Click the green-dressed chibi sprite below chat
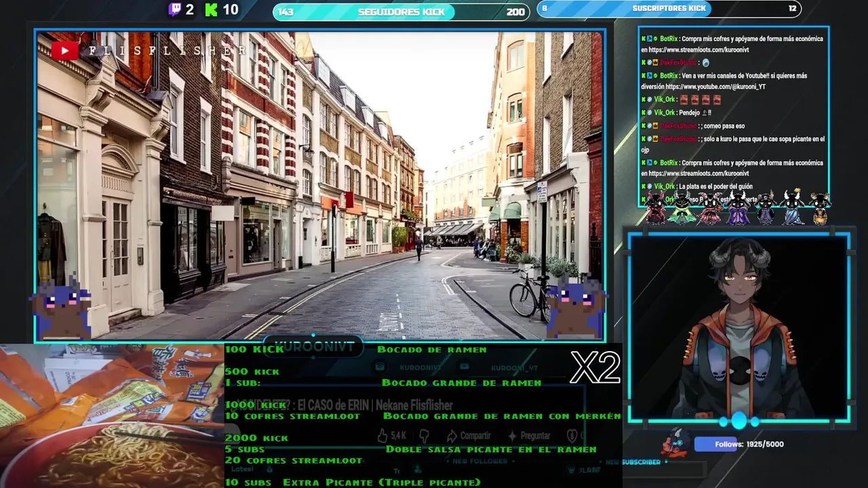 click(682, 207)
